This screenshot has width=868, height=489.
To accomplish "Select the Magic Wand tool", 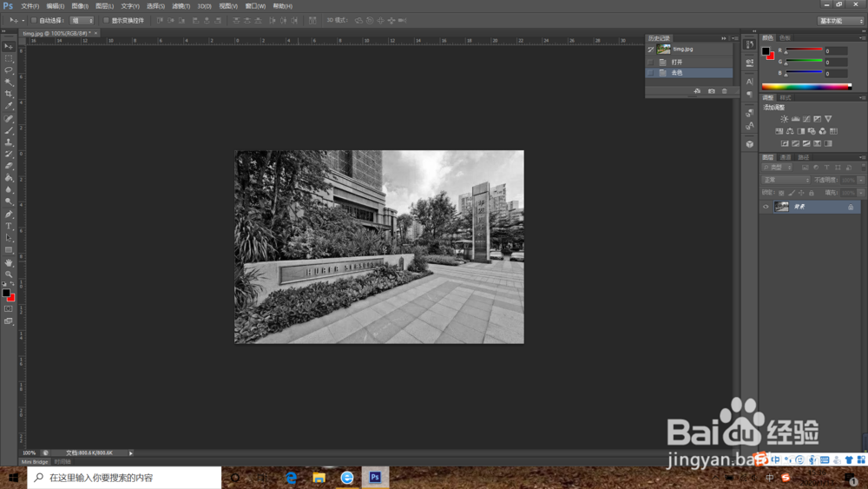I will point(9,82).
